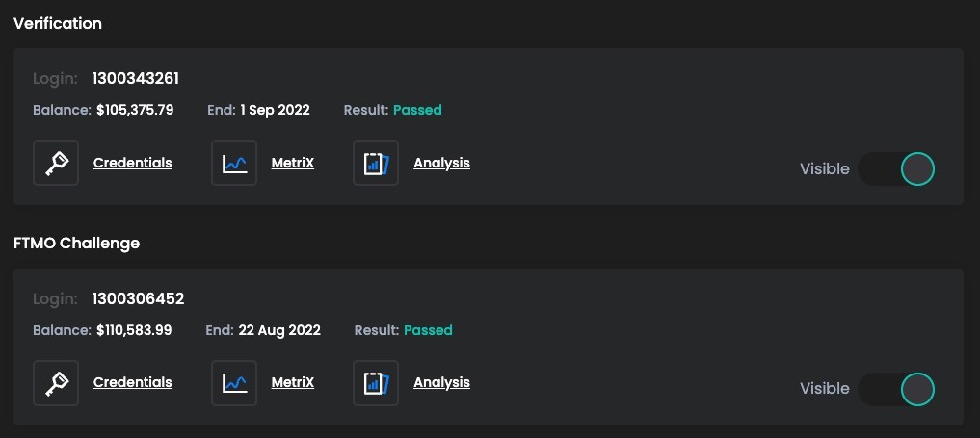
Task: Click the Credentials key icon under Verification
Action: [56, 163]
